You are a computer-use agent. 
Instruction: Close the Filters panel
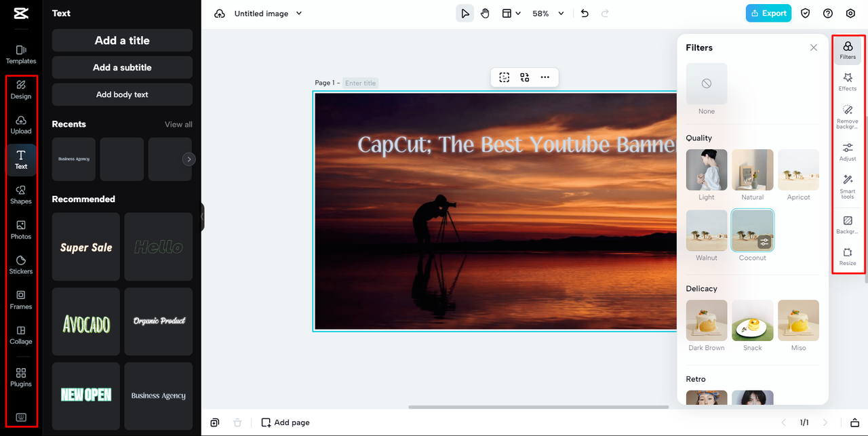(814, 47)
